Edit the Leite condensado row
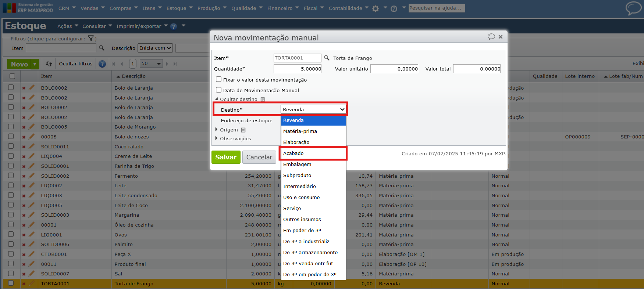 tap(32, 195)
